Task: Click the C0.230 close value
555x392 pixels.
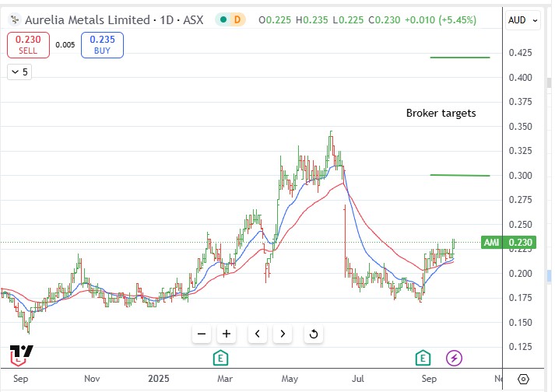Action: pyautogui.click(x=385, y=19)
